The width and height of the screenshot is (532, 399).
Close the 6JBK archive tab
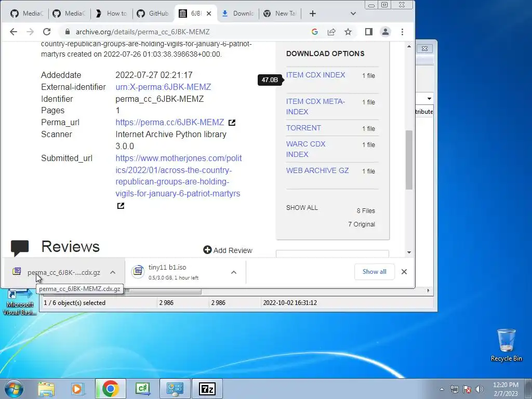click(209, 14)
